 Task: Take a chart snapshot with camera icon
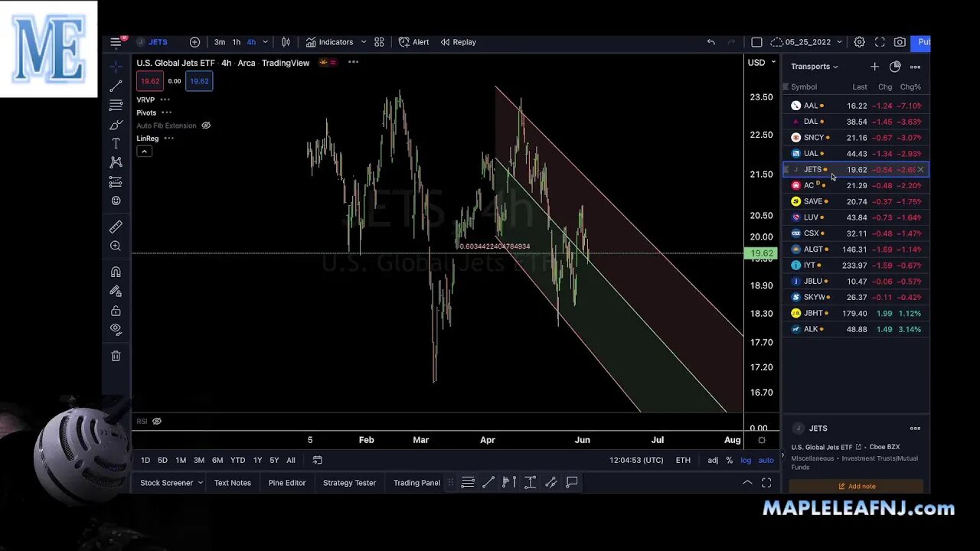point(900,42)
